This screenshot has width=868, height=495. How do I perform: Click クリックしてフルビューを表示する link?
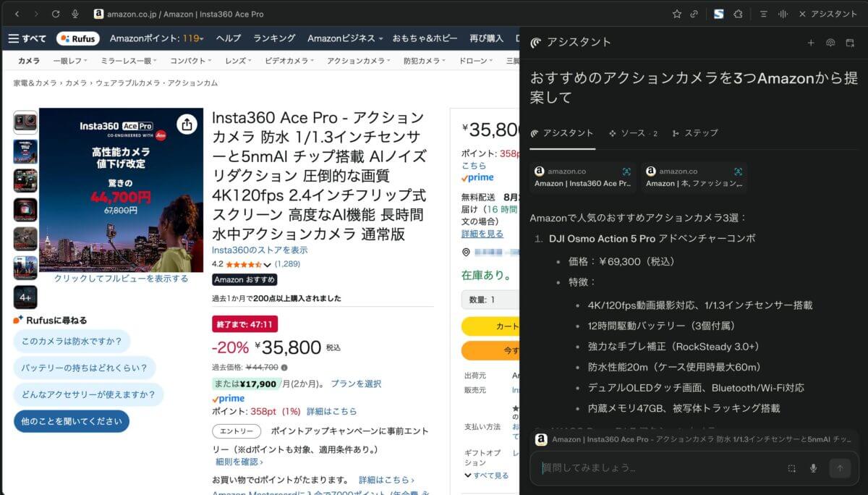tap(121, 279)
